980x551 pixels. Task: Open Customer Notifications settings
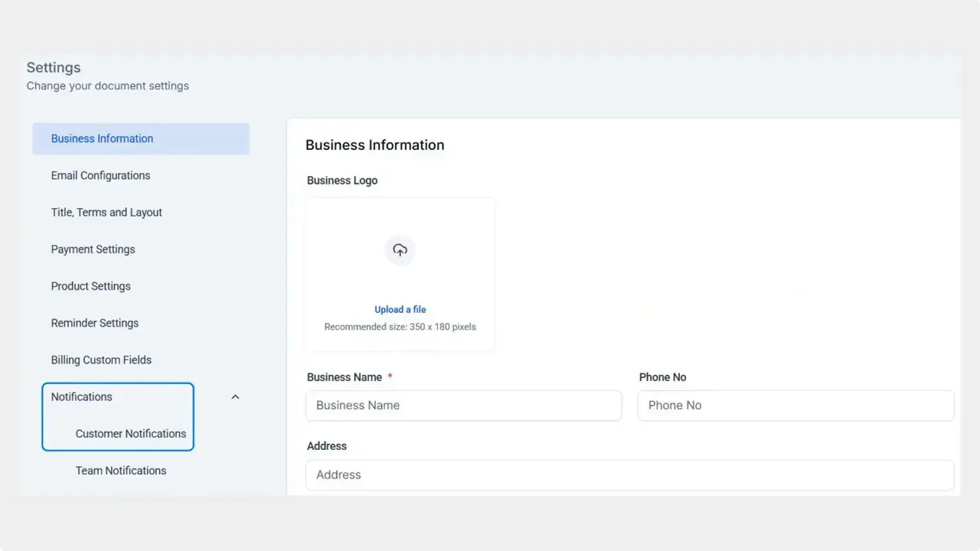pos(130,433)
